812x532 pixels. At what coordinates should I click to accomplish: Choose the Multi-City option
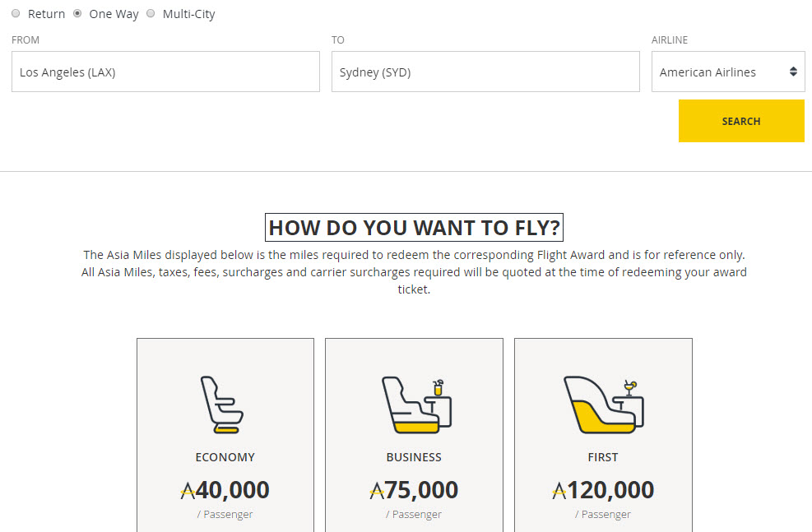pos(150,13)
